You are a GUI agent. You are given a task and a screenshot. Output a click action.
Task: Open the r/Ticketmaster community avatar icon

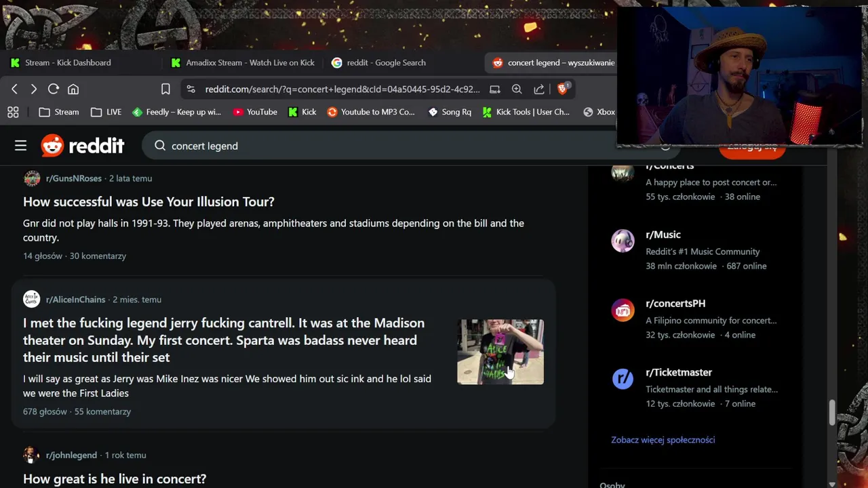tap(623, 378)
